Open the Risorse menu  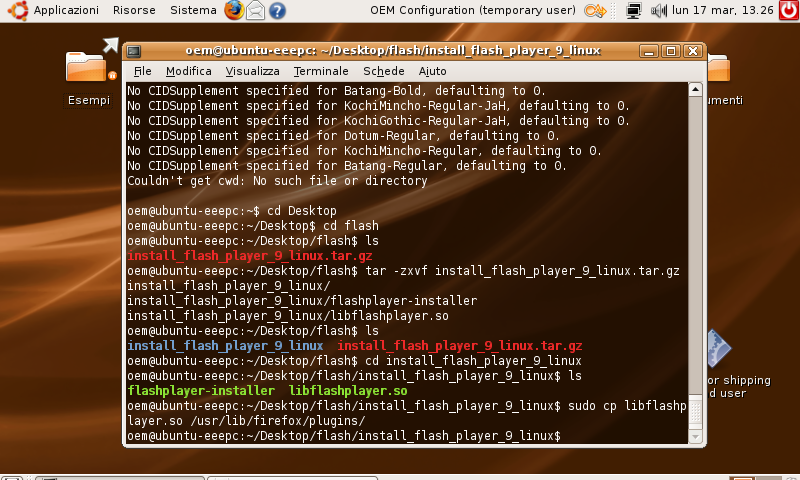pos(134,10)
